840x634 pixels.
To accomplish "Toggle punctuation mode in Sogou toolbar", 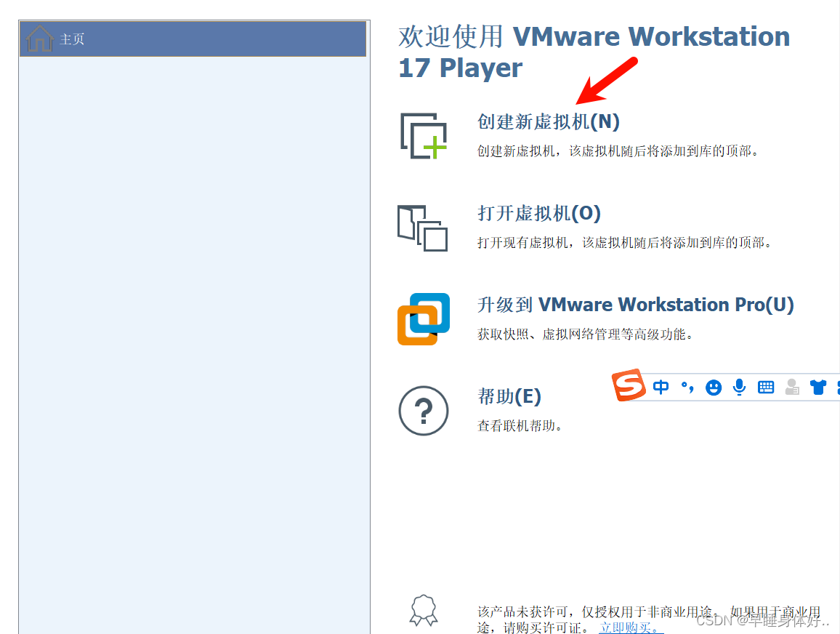I will pos(687,387).
